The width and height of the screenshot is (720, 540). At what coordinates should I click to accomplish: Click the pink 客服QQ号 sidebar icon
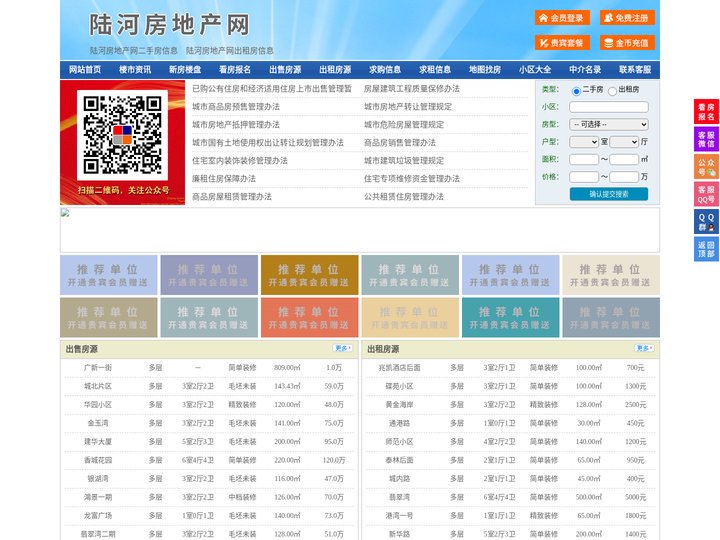click(706, 194)
